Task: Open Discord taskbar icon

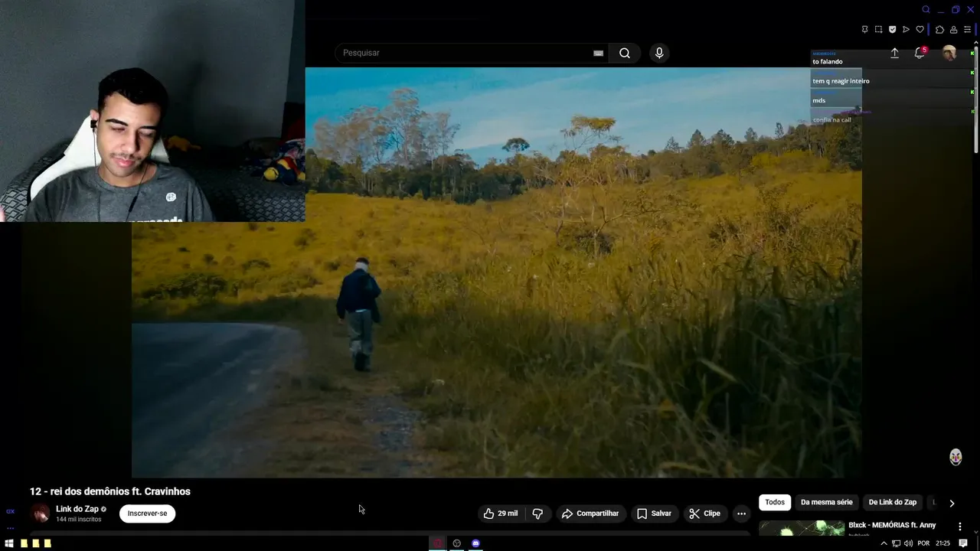Action: (x=475, y=543)
